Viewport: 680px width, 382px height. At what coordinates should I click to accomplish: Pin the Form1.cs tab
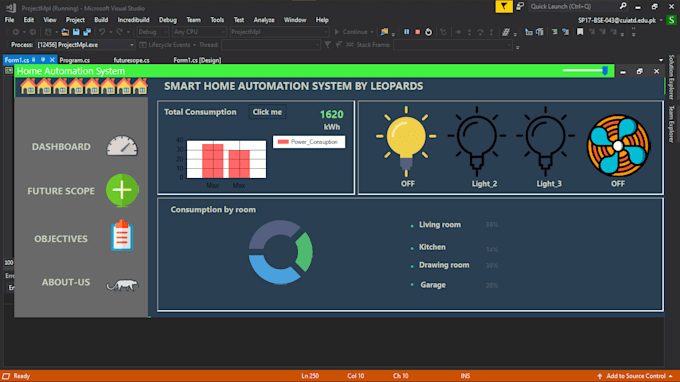point(43,60)
